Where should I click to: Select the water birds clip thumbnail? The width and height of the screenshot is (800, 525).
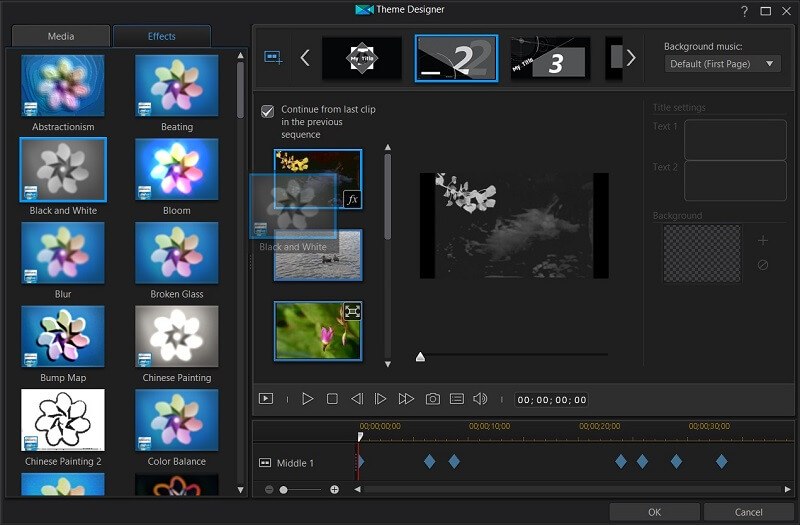(x=318, y=255)
